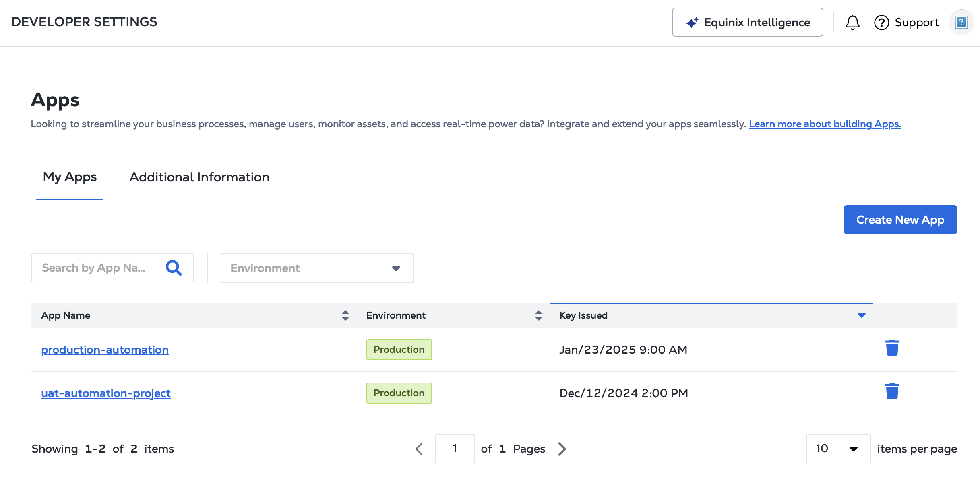980x482 pixels.
Task: Click the Support help icon
Action: [x=881, y=23]
